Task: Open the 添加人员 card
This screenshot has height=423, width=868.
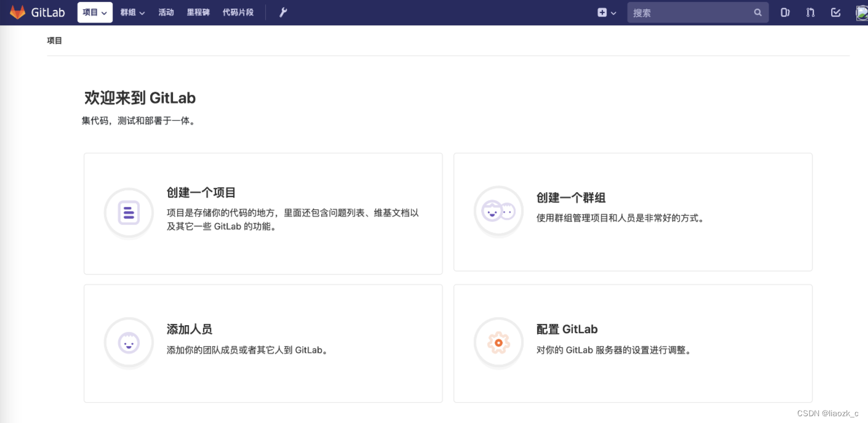Action: 263,344
